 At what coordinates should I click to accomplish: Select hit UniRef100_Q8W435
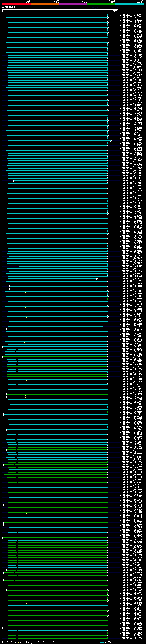pyautogui.click(x=131, y=58)
